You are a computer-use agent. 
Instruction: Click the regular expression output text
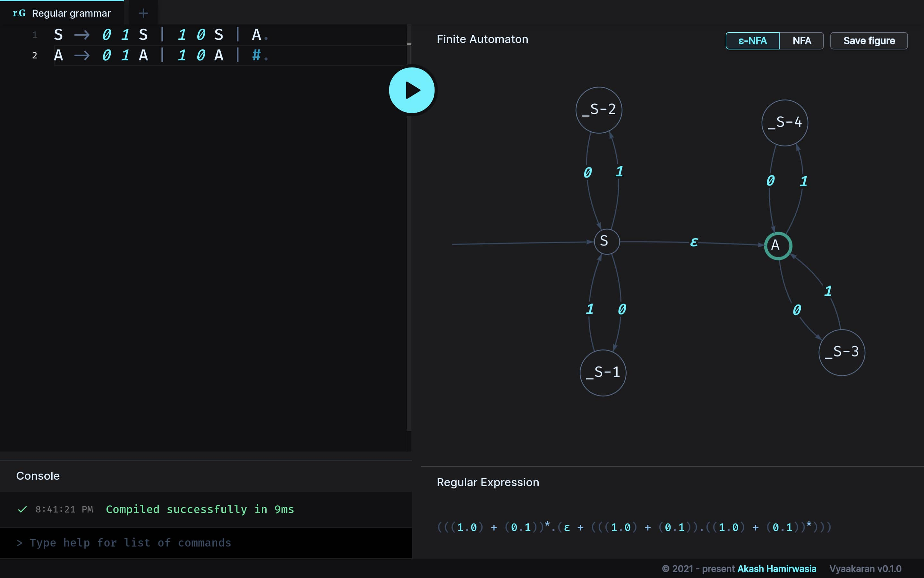(634, 527)
